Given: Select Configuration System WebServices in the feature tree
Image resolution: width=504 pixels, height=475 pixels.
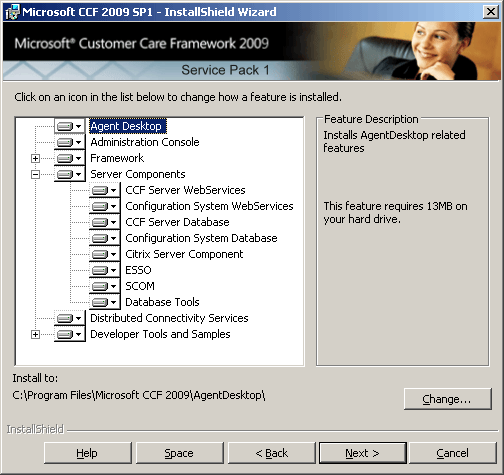Looking at the screenshot, I should pos(209,206).
